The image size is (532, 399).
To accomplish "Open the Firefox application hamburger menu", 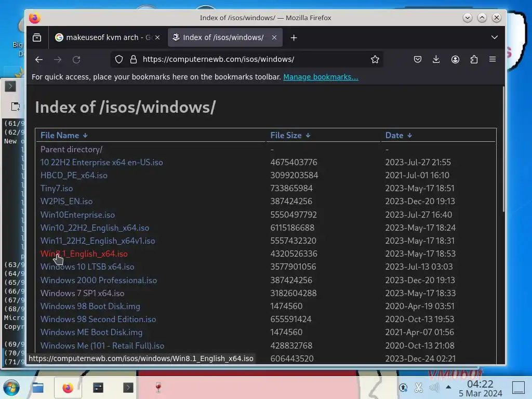I will point(493,59).
